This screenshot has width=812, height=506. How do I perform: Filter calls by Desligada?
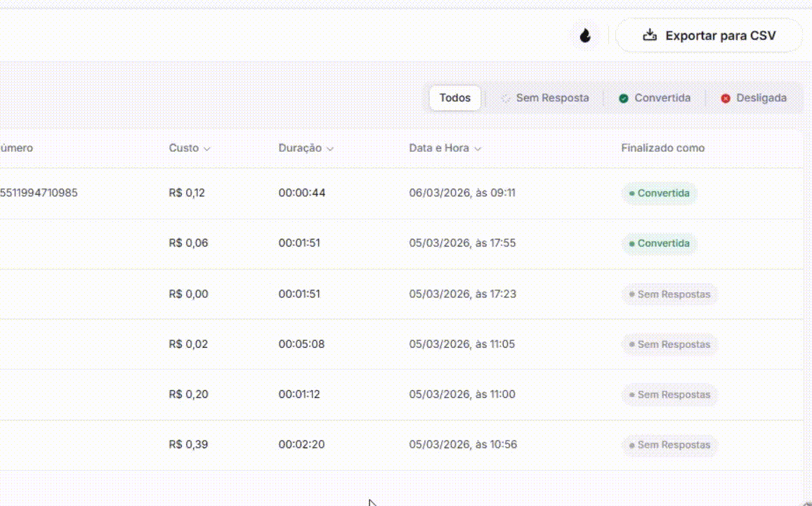754,98
